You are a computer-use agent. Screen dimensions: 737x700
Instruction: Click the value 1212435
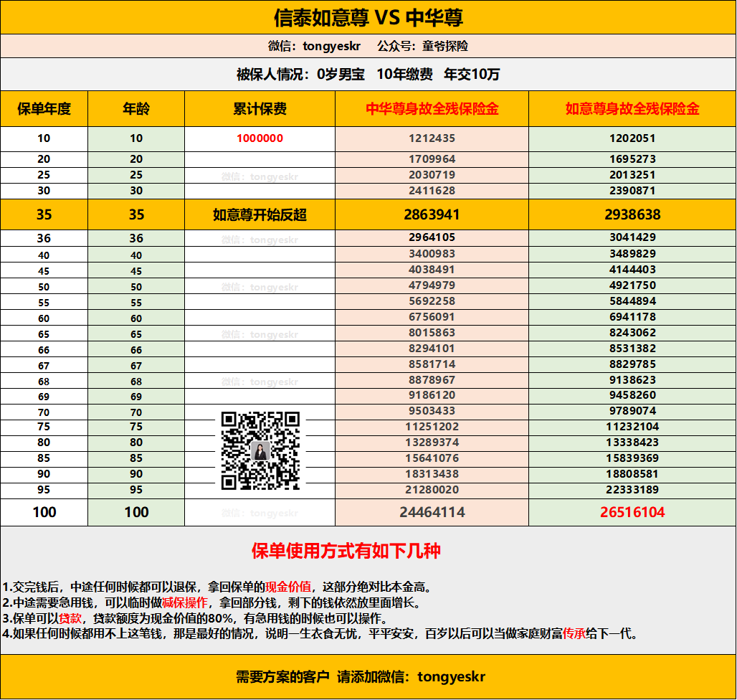[432, 138]
